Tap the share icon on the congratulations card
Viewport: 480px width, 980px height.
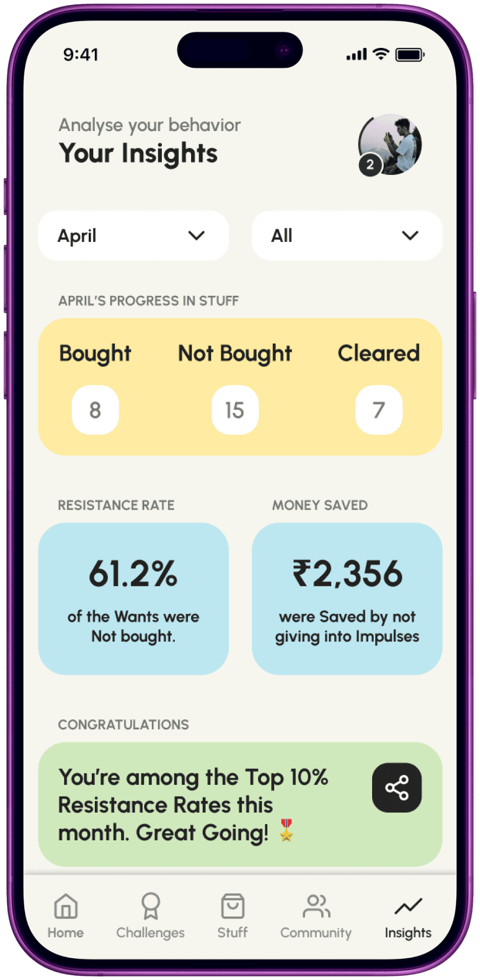click(x=397, y=787)
